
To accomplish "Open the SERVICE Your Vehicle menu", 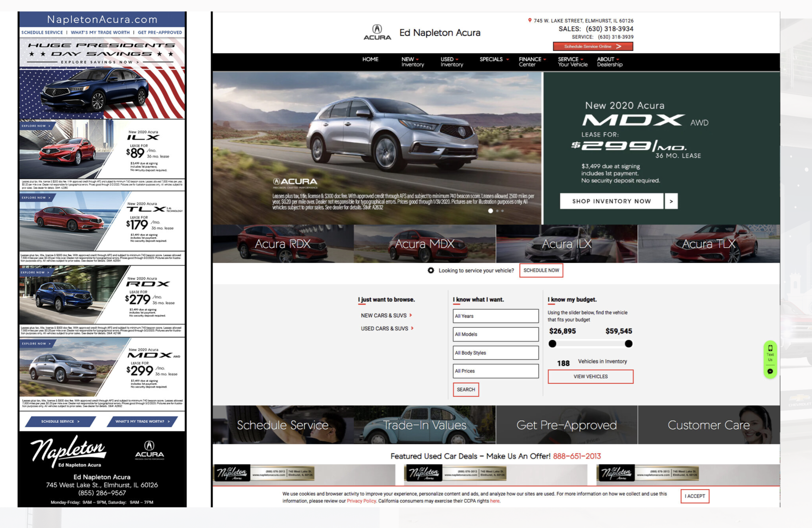I will (x=572, y=62).
